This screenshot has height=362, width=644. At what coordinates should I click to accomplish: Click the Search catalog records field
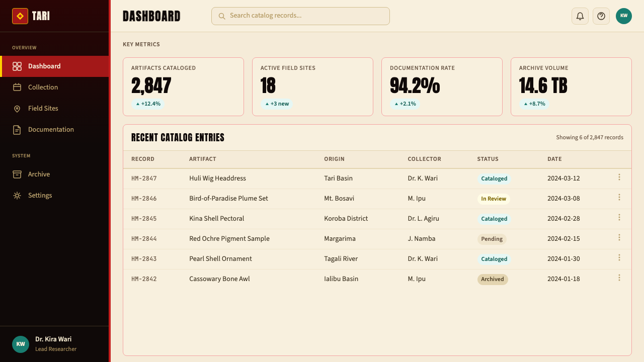[x=300, y=16]
